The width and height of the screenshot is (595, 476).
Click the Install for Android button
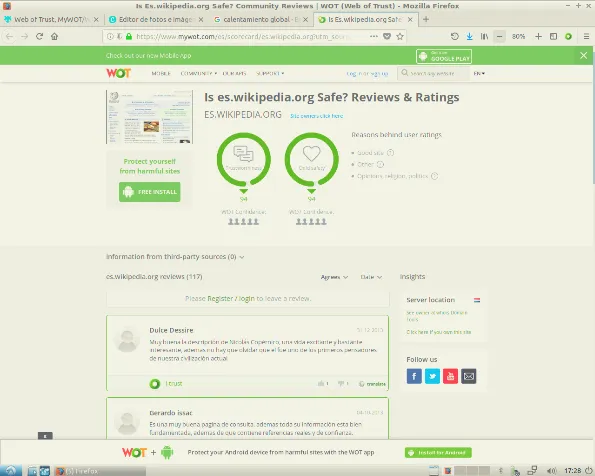point(438,452)
